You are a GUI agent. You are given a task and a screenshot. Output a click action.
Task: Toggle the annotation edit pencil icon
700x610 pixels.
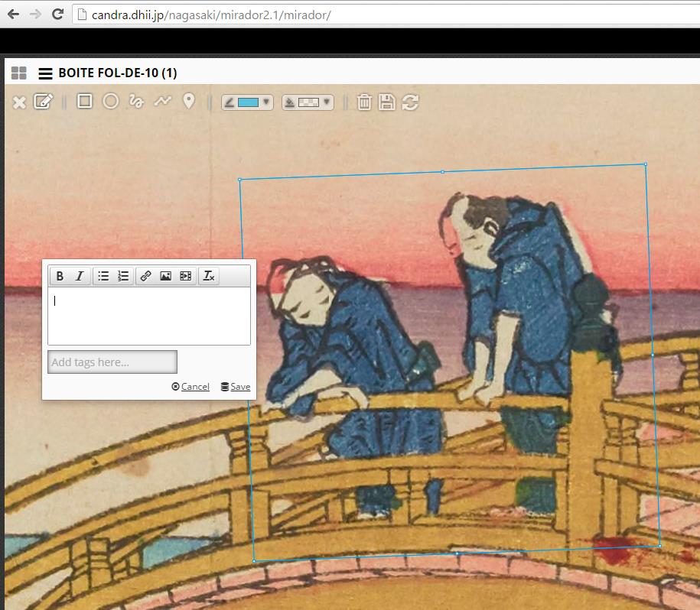tap(44, 102)
